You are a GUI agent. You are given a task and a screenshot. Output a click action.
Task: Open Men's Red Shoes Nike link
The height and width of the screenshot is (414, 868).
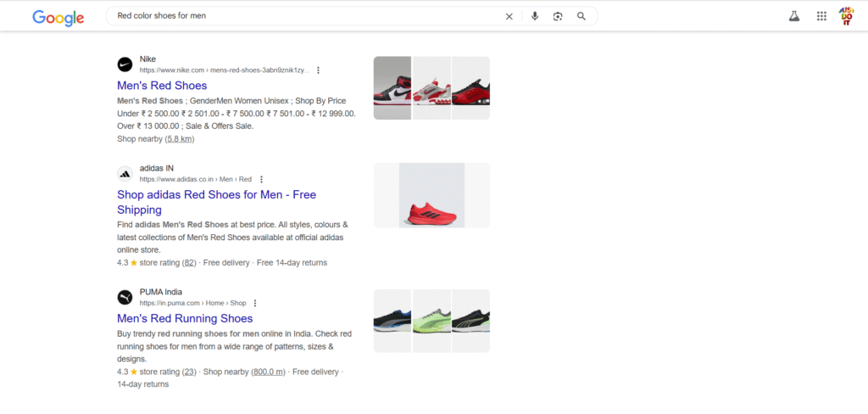(x=162, y=86)
